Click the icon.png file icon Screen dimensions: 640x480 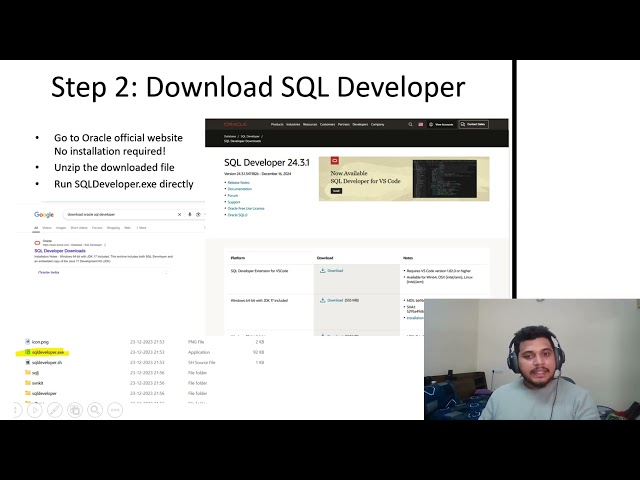click(x=27, y=342)
